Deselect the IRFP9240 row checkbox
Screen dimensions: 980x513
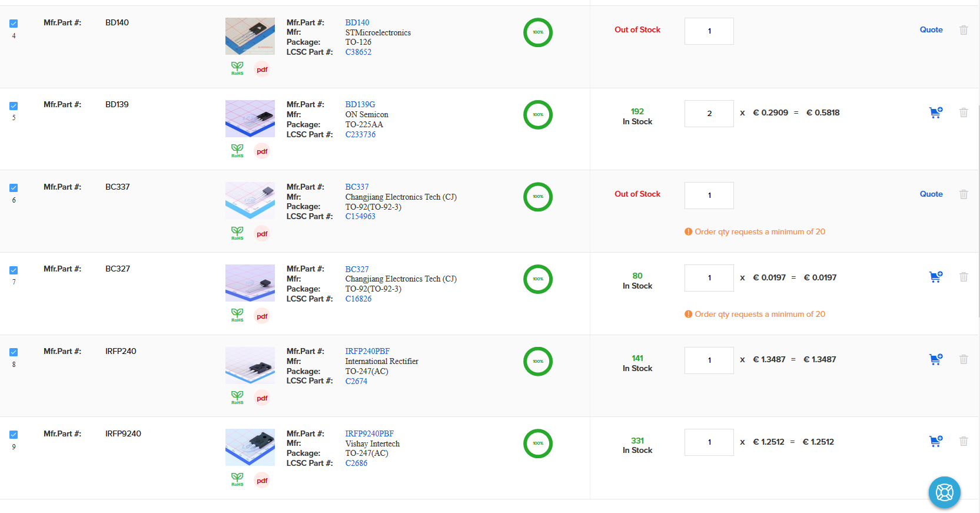14,435
